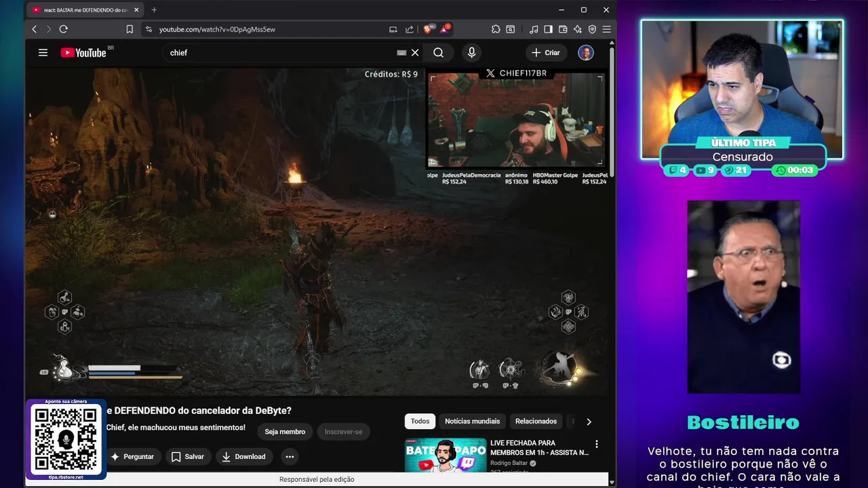Open site settings icon in address bar
This screenshot has width=868, height=488.
point(149,29)
